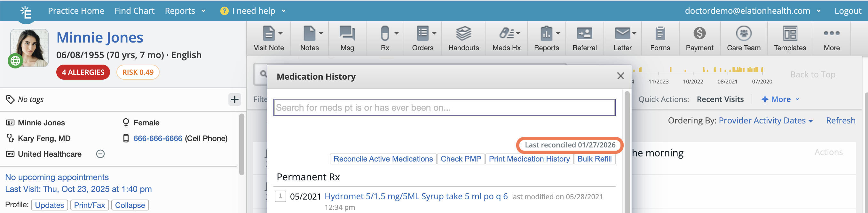Click the circled minus beside United Healthcare
868x213 pixels.
click(x=100, y=154)
